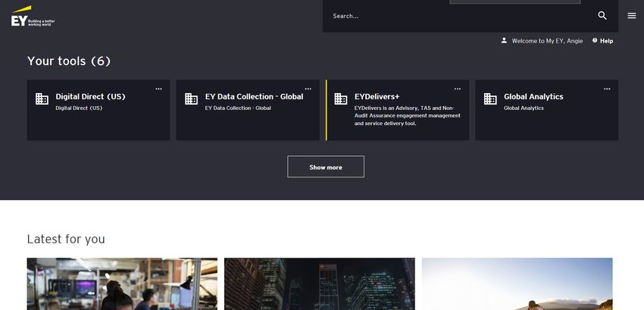Viewport: 644px width, 310px height.
Task: Open the hamburger menu
Action: (x=632, y=16)
